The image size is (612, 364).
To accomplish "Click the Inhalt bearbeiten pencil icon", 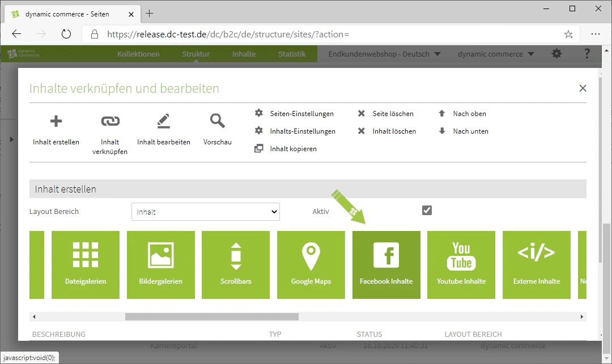I will point(164,121).
